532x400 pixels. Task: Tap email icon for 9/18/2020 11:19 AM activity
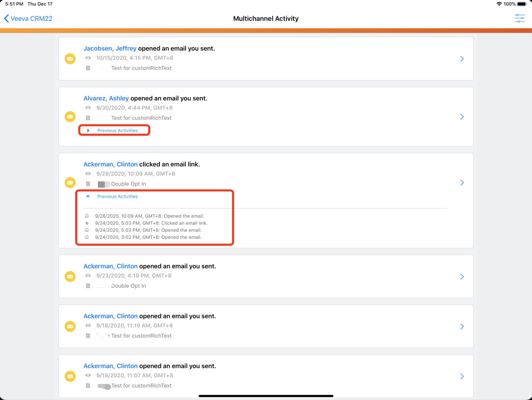point(70,326)
